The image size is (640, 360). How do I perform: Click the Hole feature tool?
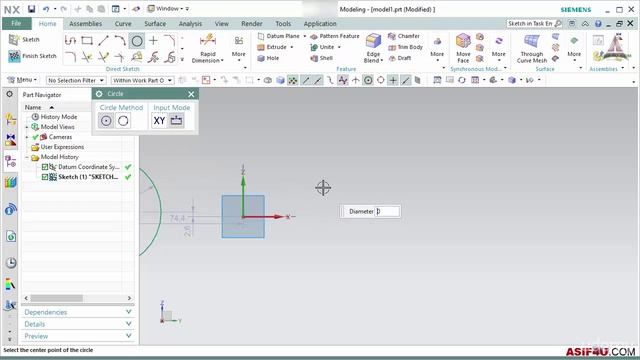point(268,58)
